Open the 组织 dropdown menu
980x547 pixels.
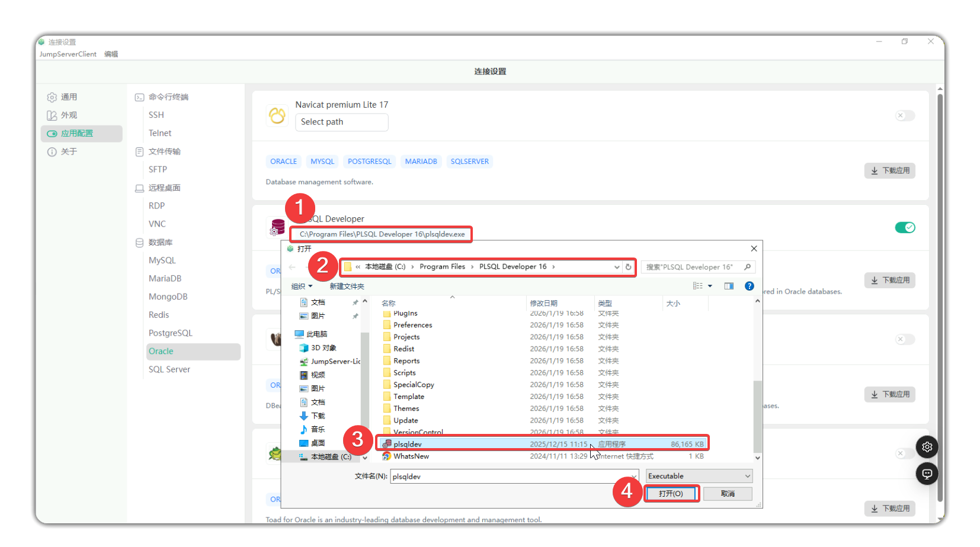302,287
